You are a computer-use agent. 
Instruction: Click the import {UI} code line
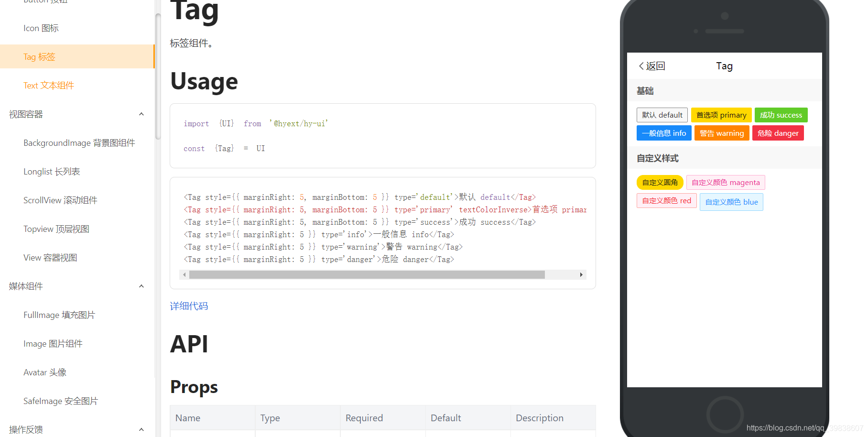click(x=256, y=123)
